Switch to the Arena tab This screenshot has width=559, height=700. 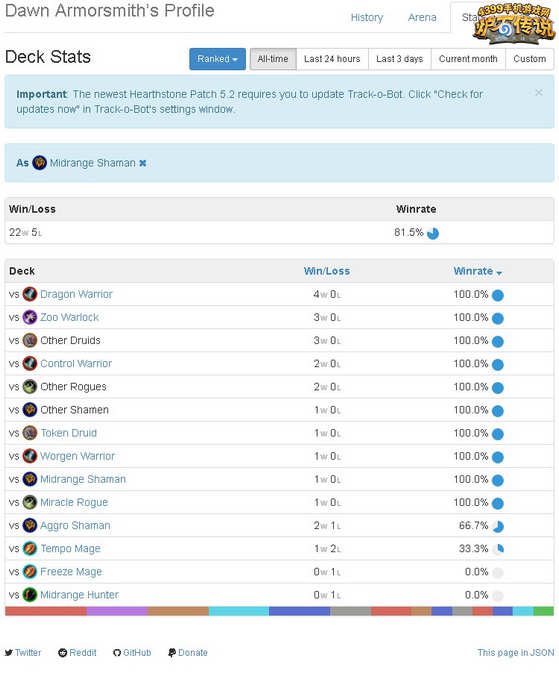point(422,17)
